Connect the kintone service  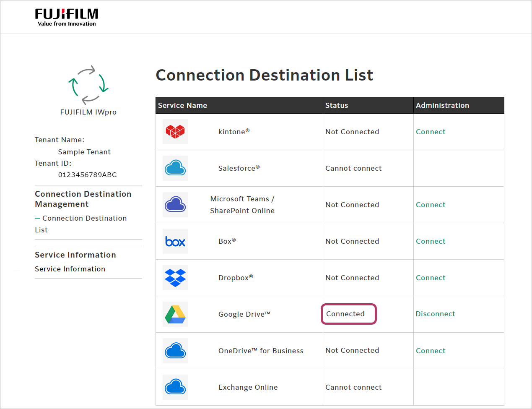(431, 132)
